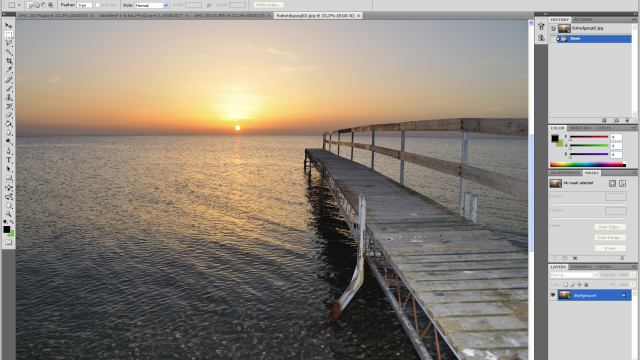Select the 3D Rotate tool
The height and width of the screenshot is (360, 640).
click(x=9, y=188)
